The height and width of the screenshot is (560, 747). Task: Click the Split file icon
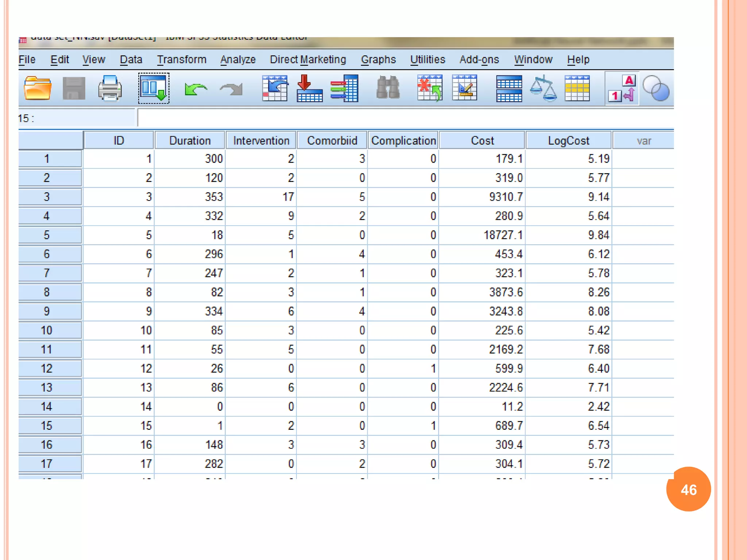point(509,88)
